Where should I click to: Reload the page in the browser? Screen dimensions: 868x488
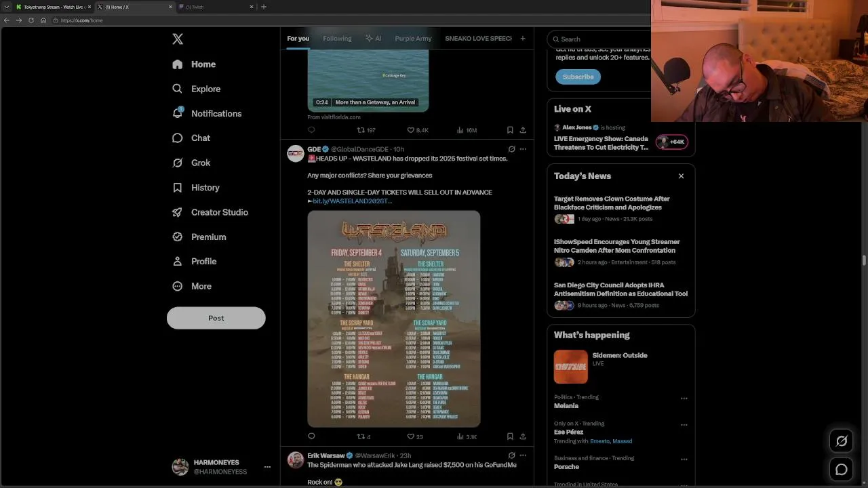pos(31,20)
